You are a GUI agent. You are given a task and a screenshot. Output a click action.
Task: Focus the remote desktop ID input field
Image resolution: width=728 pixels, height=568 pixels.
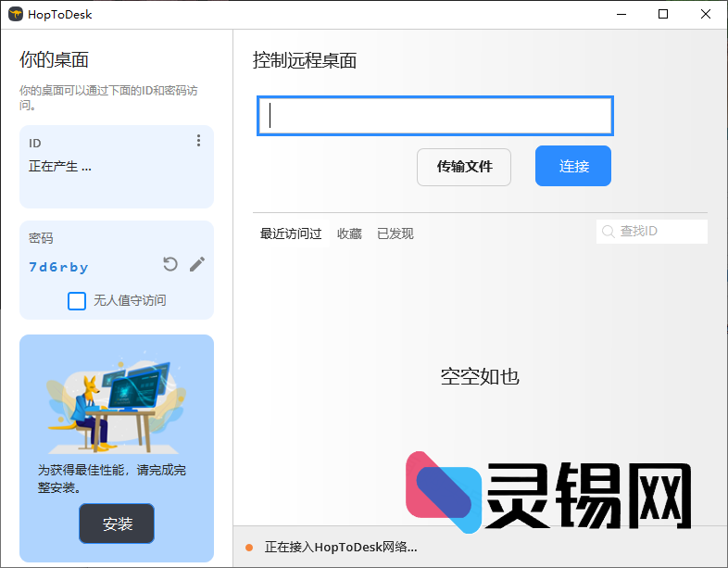point(435,116)
